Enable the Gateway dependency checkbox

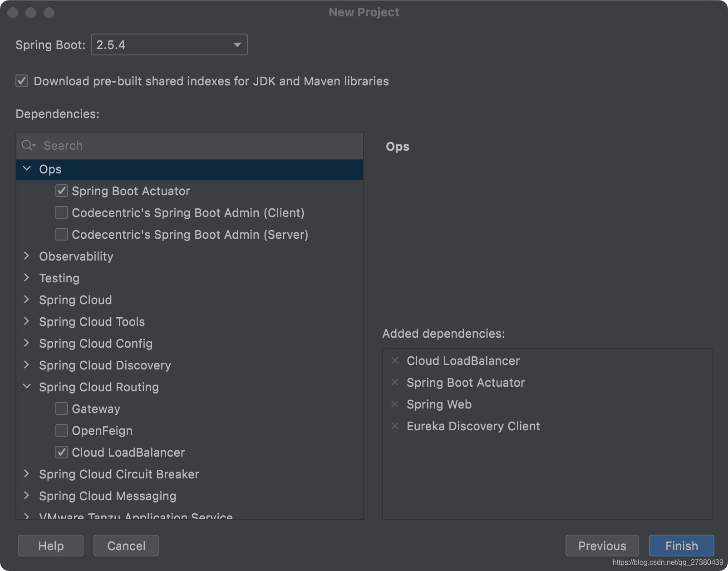point(62,409)
